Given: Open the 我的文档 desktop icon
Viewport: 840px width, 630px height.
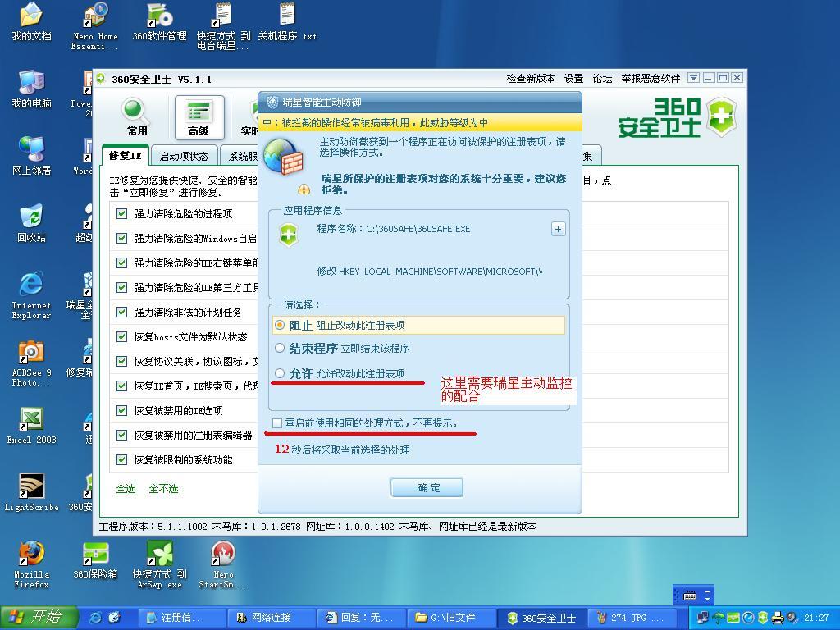Looking at the screenshot, I should pos(31,21).
